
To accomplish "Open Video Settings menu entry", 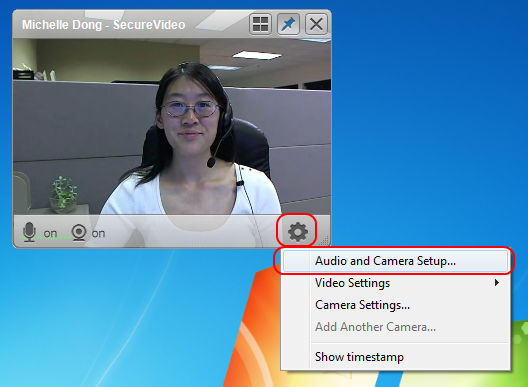I will point(395,283).
